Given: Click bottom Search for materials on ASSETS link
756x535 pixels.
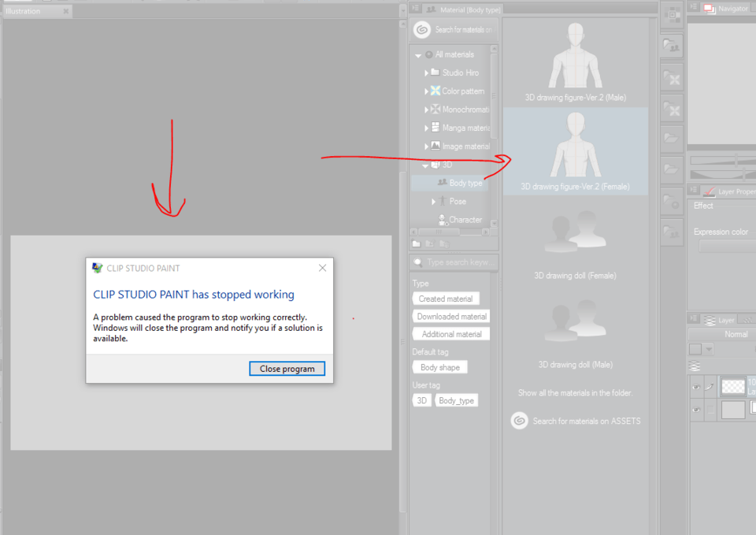Looking at the screenshot, I should tap(576, 421).
